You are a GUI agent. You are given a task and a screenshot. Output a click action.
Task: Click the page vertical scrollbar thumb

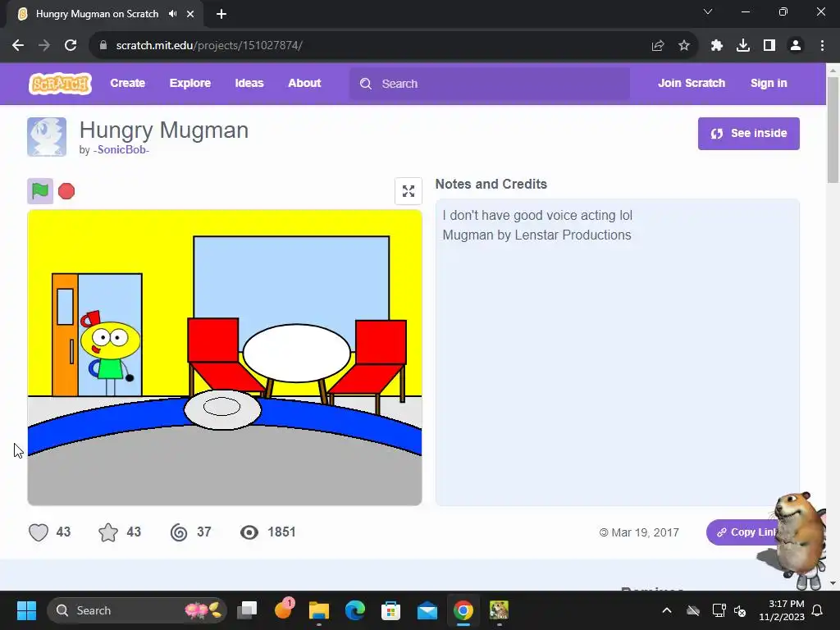(833, 130)
